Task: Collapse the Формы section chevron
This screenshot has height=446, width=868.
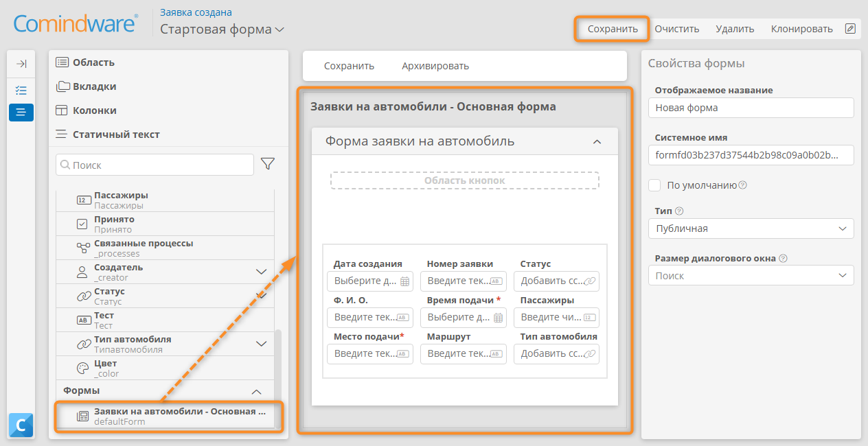Action: pyautogui.click(x=257, y=392)
